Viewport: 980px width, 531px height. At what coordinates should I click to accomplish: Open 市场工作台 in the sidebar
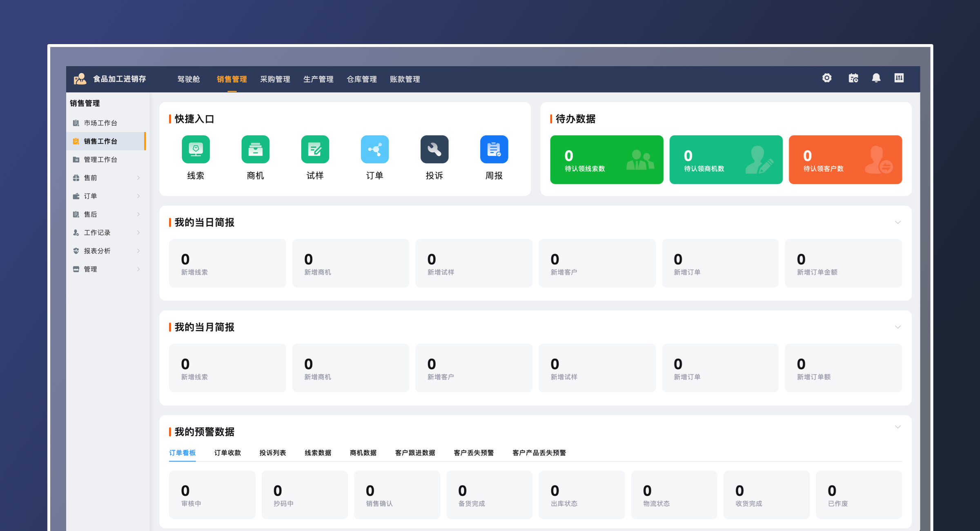pos(100,123)
